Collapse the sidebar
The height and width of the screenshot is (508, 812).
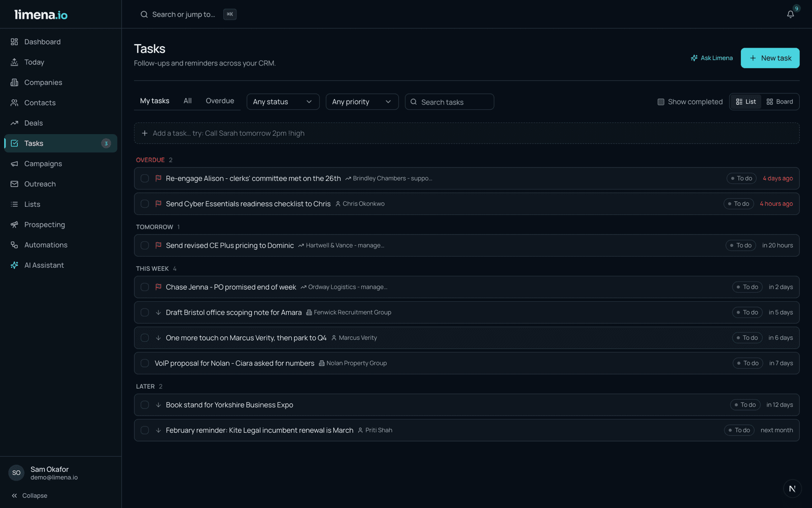coord(29,496)
